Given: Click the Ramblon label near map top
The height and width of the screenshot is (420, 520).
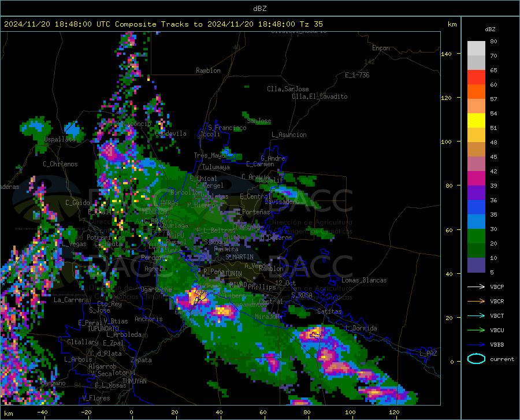Looking at the screenshot, I should click(x=208, y=70).
